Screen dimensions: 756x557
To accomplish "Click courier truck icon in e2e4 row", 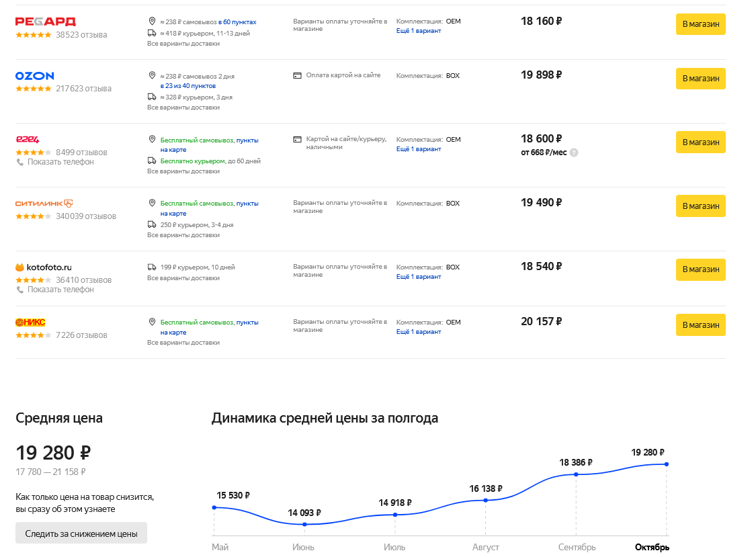I will tap(152, 161).
